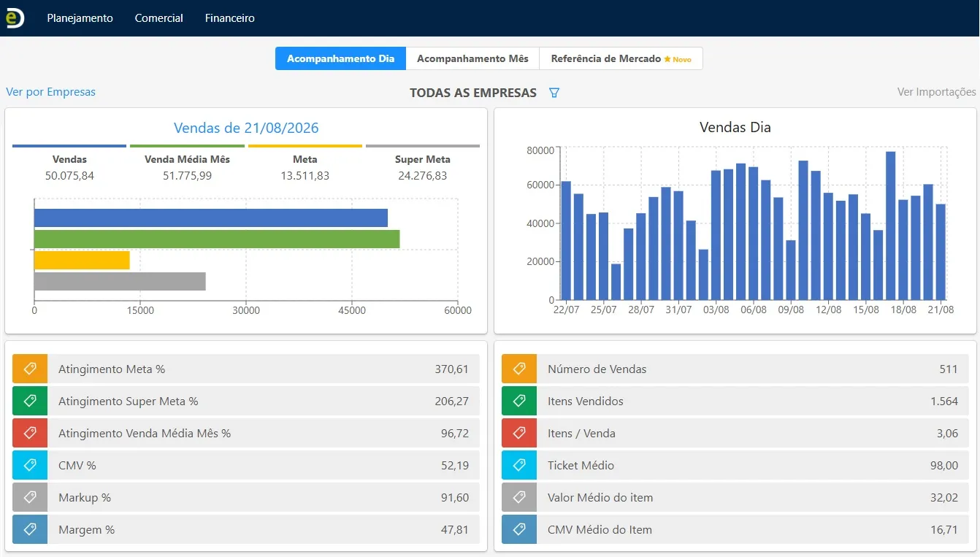This screenshot has height=557, width=980.
Task: Click the yellow Meta bar in chart
Action: tap(82, 260)
